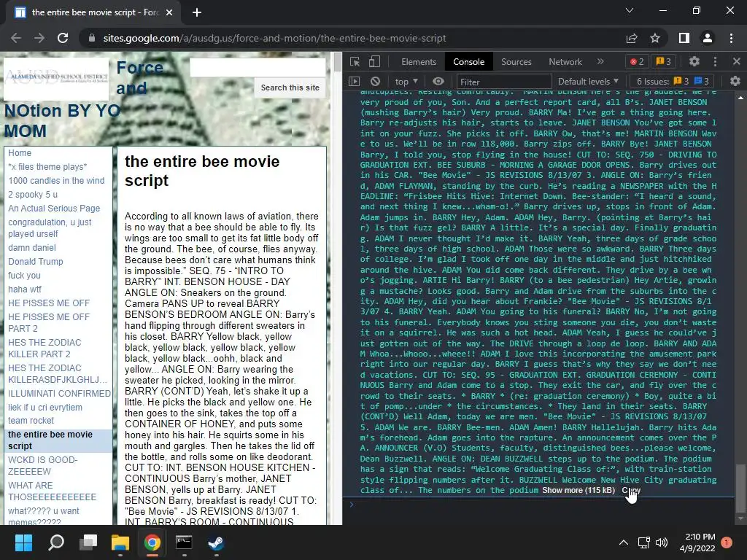Open An Actual Serious Page link
The height and width of the screenshot is (560, 747).
pyautogui.click(x=54, y=208)
